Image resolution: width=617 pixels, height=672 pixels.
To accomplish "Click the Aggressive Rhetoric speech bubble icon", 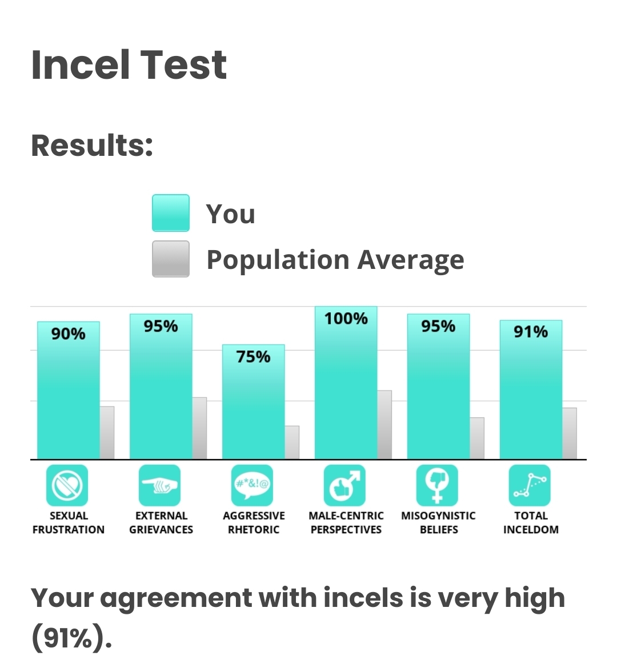I will [x=252, y=485].
